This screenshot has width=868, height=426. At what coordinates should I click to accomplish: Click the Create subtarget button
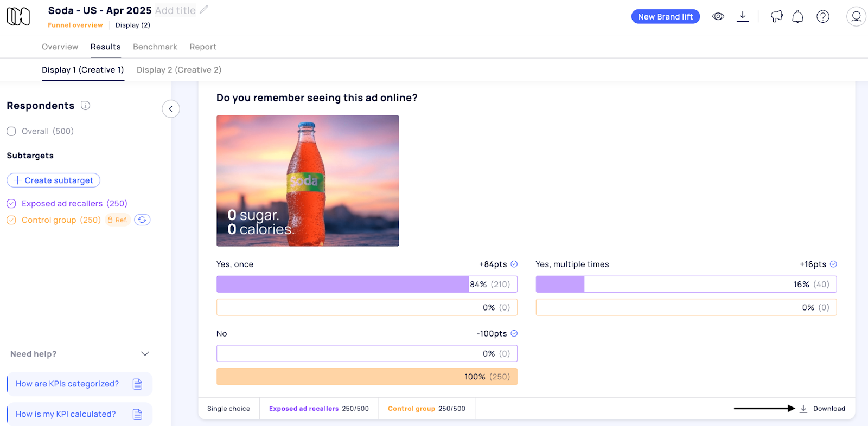[54, 180]
